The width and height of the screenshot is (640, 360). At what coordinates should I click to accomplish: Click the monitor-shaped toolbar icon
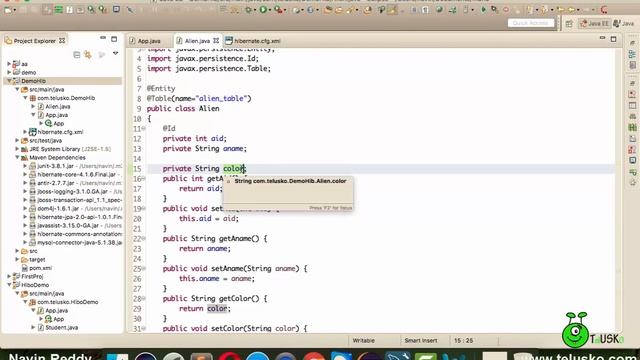pyautogui.click(x=116, y=9)
